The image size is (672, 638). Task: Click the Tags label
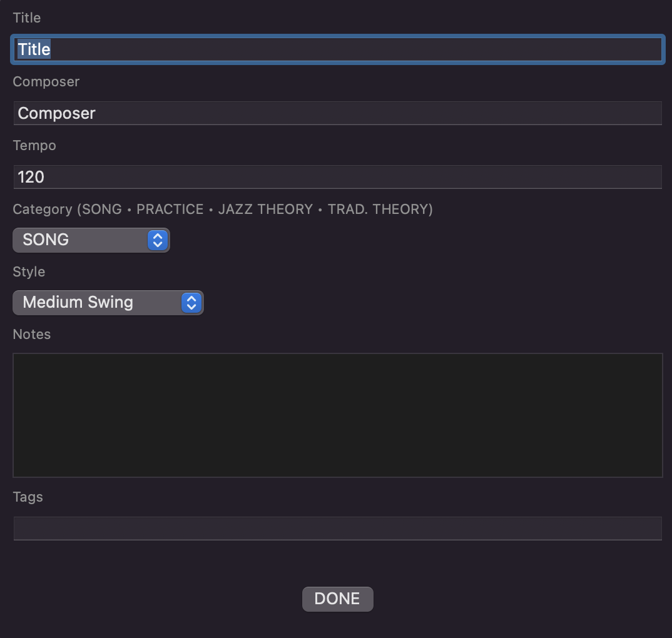[x=28, y=497]
